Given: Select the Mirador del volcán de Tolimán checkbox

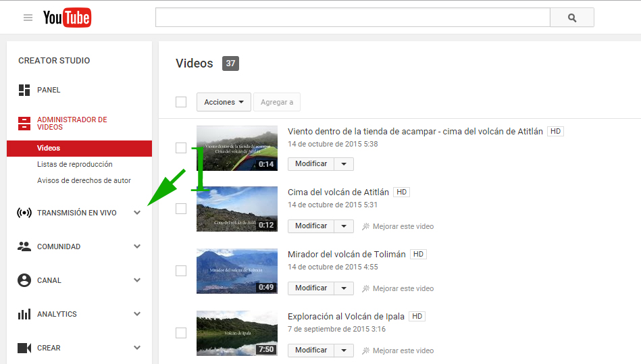Looking at the screenshot, I should [181, 271].
